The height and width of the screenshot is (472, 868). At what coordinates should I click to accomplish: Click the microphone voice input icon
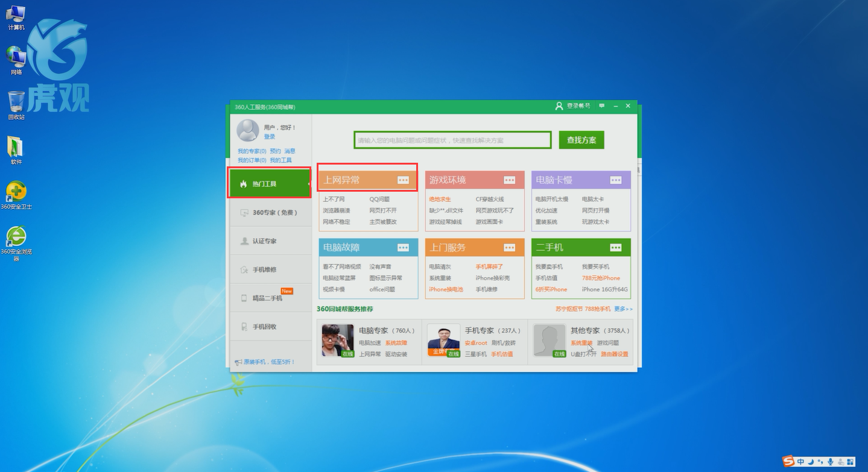coord(830,462)
